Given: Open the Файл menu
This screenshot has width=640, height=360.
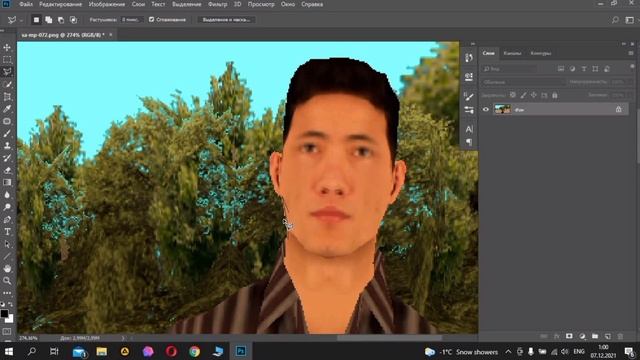Looking at the screenshot, I should click(x=26, y=4).
